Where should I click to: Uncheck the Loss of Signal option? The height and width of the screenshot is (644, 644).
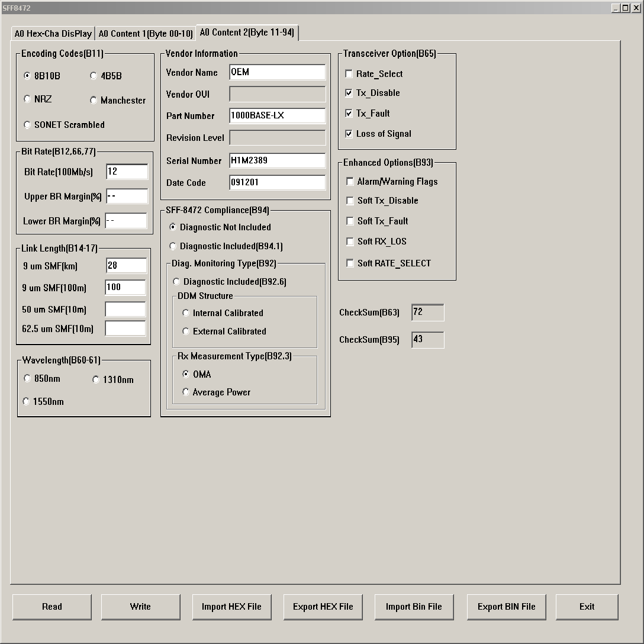pyautogui.click(x=349, y=133)
